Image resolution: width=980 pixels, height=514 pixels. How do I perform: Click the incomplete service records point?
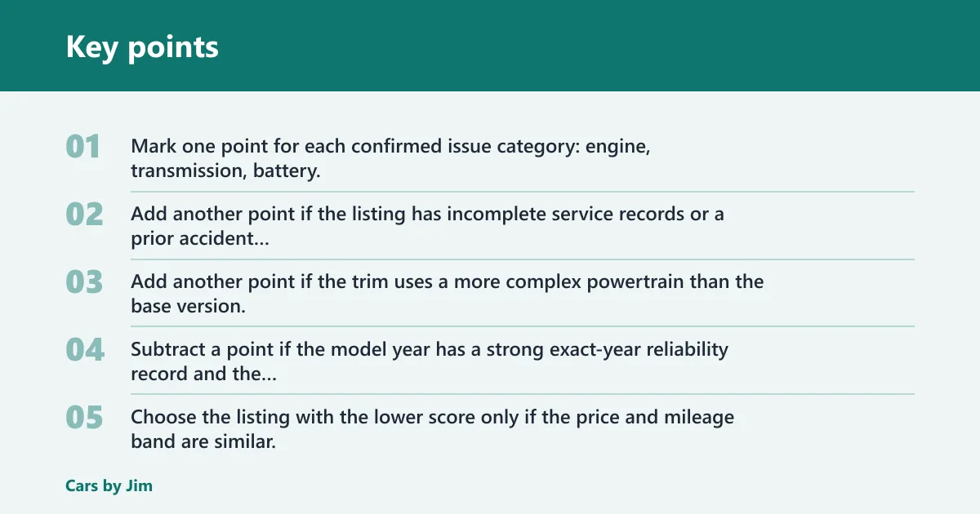(x=428, y=226)
